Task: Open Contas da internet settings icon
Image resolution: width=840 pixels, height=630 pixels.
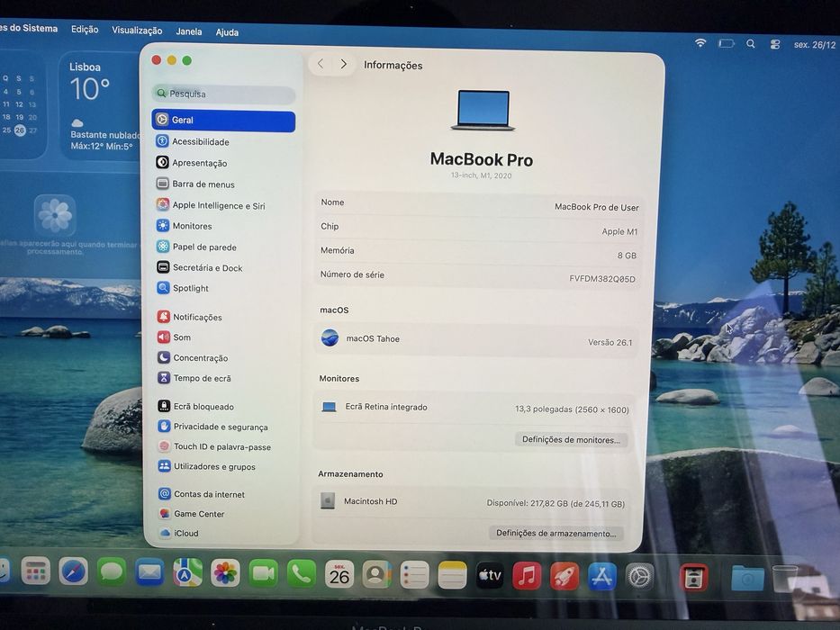Action: [x=165, y=493]
